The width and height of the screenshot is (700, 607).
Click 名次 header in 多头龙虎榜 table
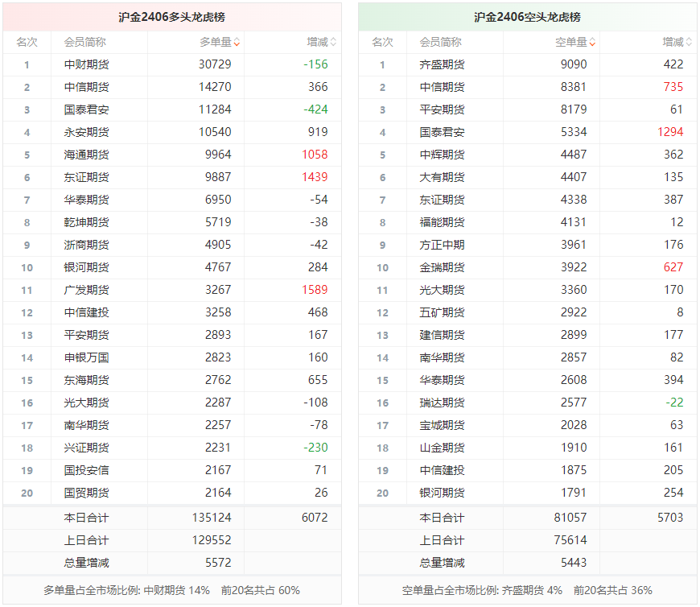click(27, 43)
